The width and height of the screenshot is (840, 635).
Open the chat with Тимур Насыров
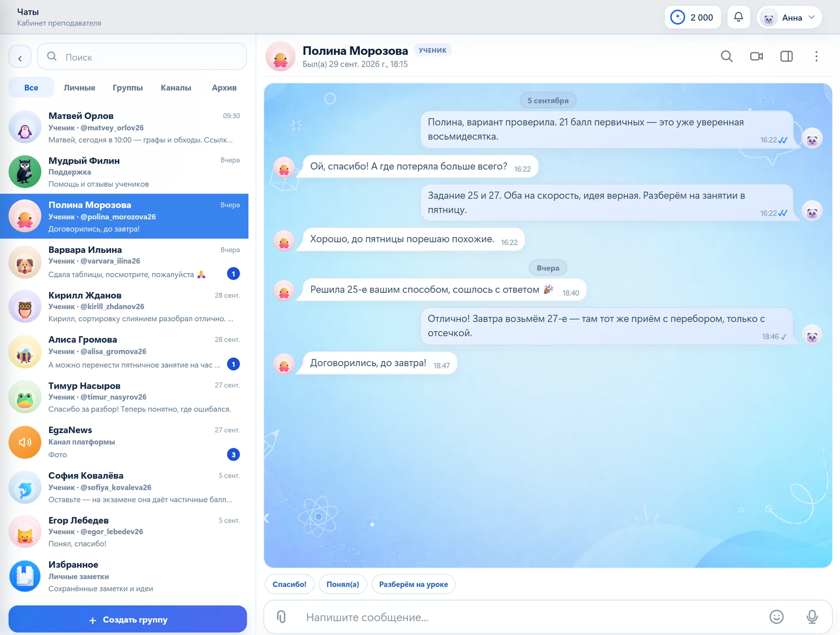point(124,397)
